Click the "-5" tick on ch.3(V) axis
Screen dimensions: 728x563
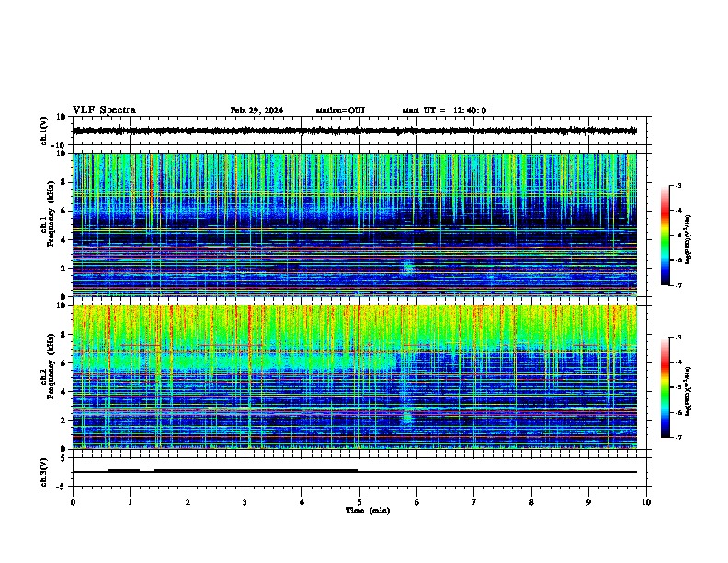tap(62, 487)
